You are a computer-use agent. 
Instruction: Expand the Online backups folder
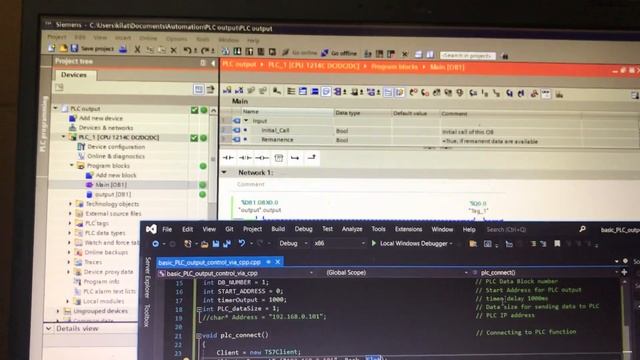click(69, 252)
